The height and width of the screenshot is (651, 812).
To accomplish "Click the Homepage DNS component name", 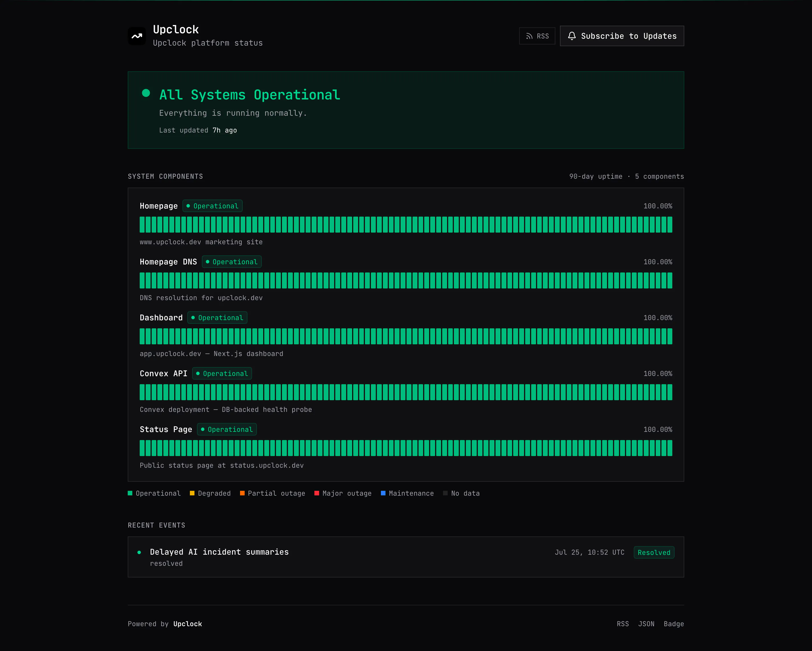I will (168, 262).
